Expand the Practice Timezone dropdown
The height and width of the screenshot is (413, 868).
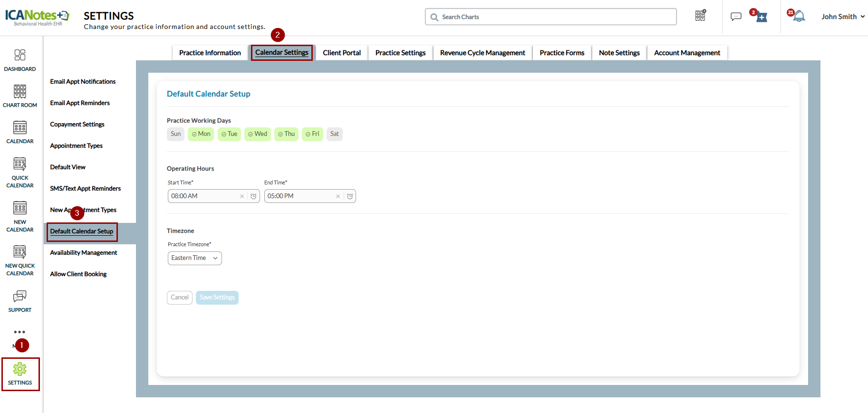click(195, 258)
